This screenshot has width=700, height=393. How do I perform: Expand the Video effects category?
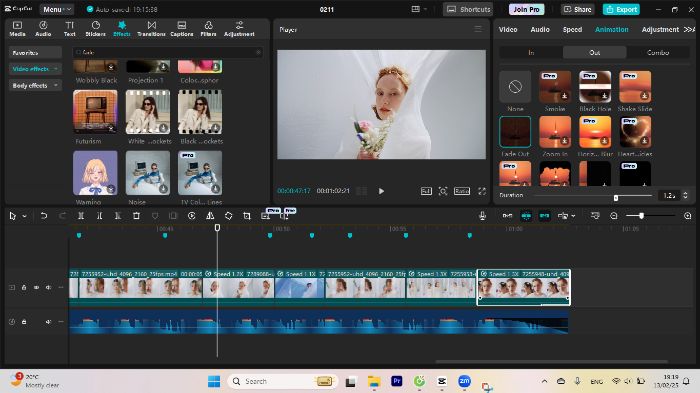(x=35, y=69)
